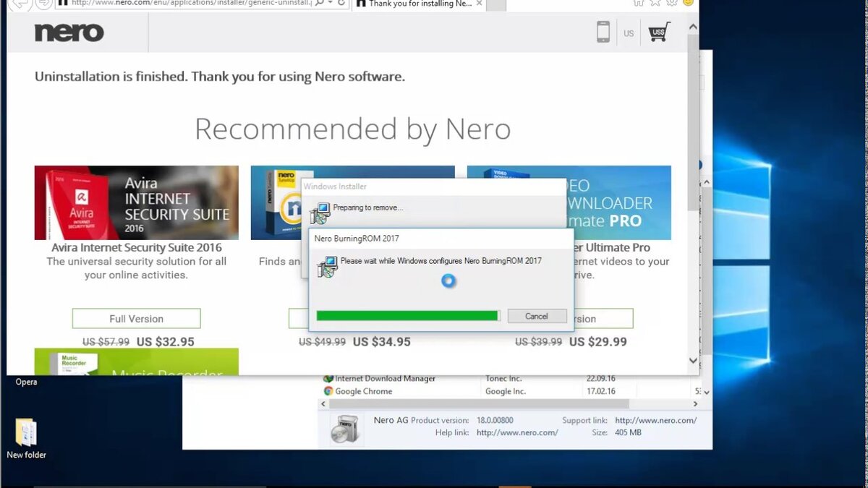Open the mobile phone icon in Nero header
Viewport: 868px width, 488px height.
[x=603, y=33]
